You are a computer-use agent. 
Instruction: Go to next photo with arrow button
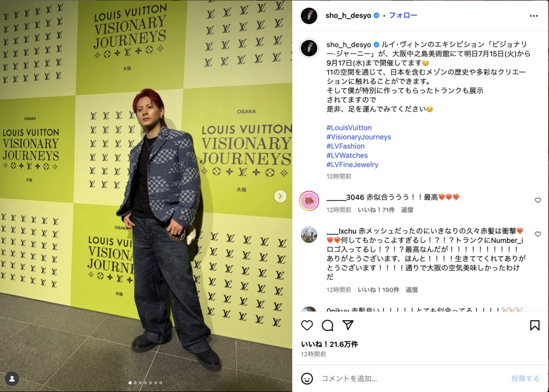[280, 196]
